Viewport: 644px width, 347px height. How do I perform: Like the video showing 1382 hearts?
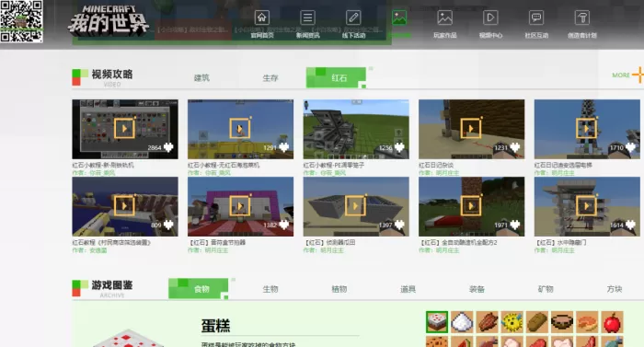coord(283,225)
